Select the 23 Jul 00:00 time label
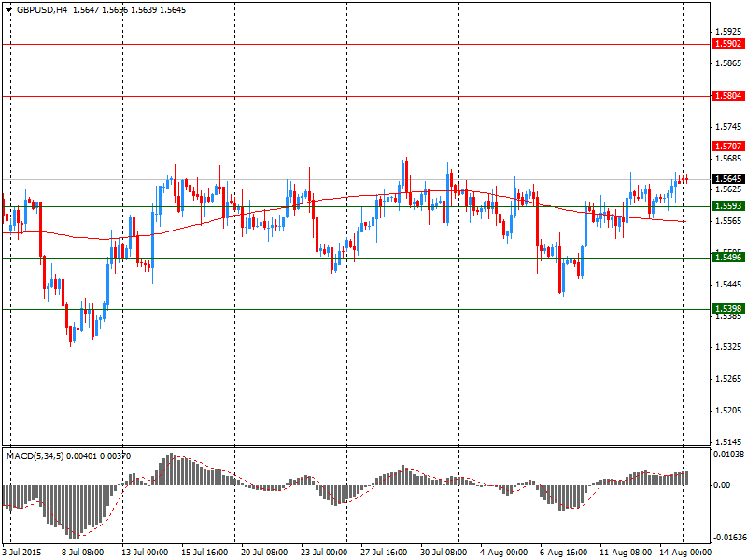 [x=324, y=553]
